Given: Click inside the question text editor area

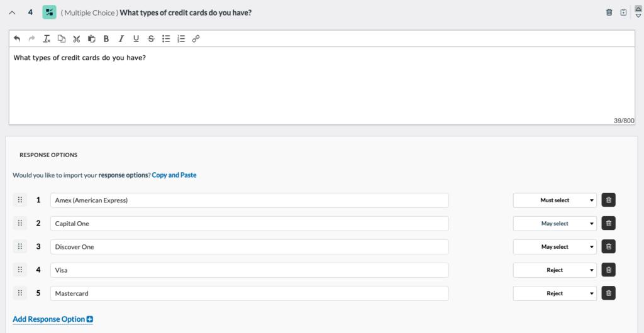Looking at the screenshot, I should (x=322, y=85).
